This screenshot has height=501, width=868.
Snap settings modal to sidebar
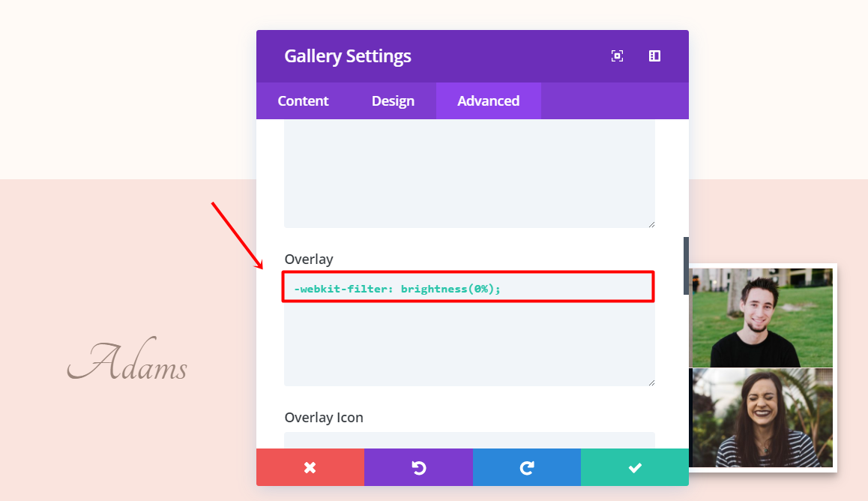(x=654, y=56)
